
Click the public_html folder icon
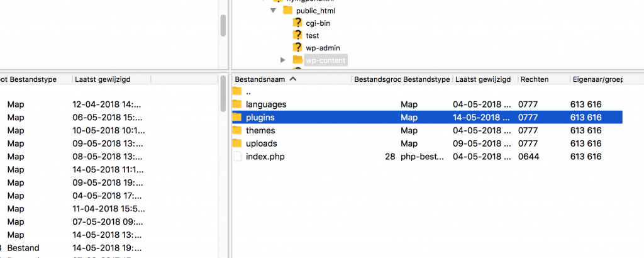pos(287,10)
